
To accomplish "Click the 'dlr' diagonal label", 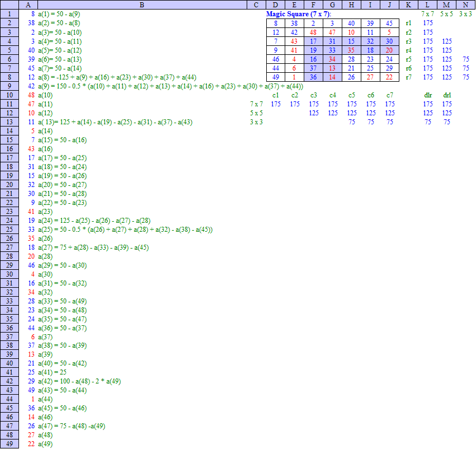I will pyautogui.click(x=428, y=95).
